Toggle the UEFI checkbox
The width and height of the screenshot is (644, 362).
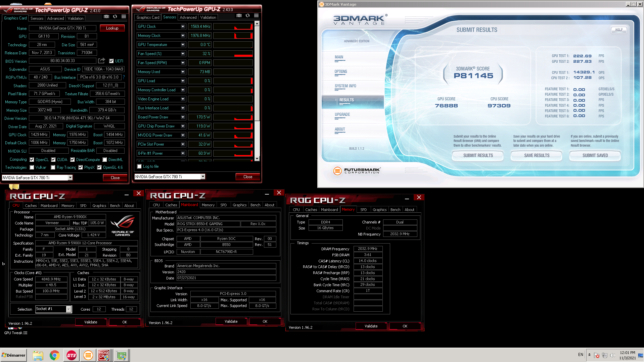coord(111,61)
